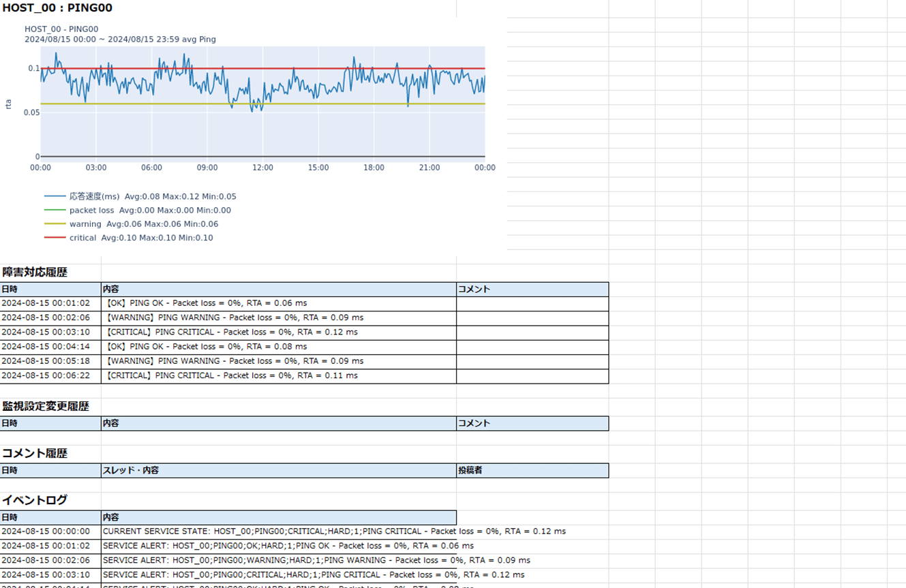Screen dimensions: 906x588
Task: Click the 0.1 y-axis label
Action: pyautogui.click(x=33, y=69)
